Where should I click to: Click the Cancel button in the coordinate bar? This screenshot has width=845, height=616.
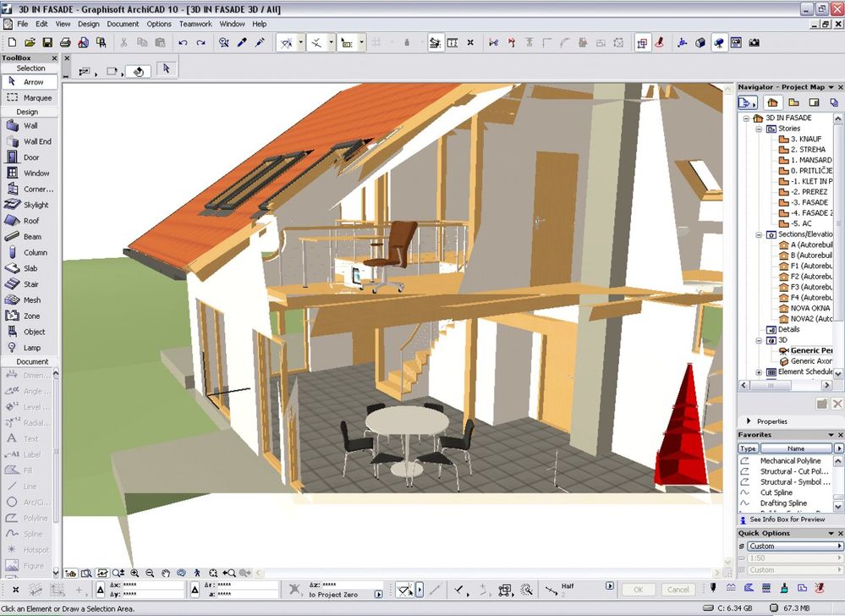click(x=678, y=590)
